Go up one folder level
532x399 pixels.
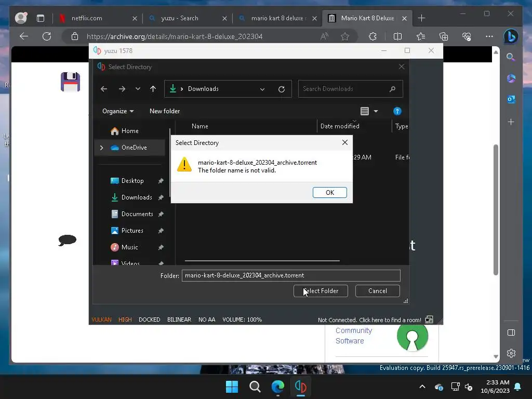click(153, 89)
